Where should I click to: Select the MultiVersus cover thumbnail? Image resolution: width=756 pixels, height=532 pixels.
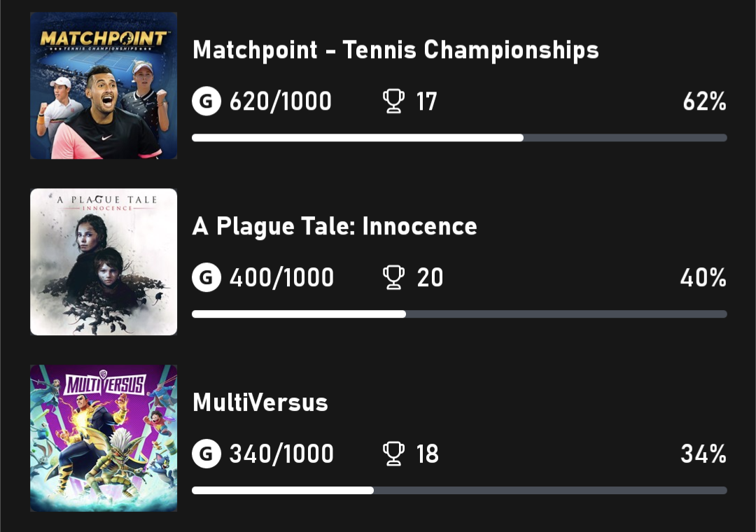pos(104,438)
